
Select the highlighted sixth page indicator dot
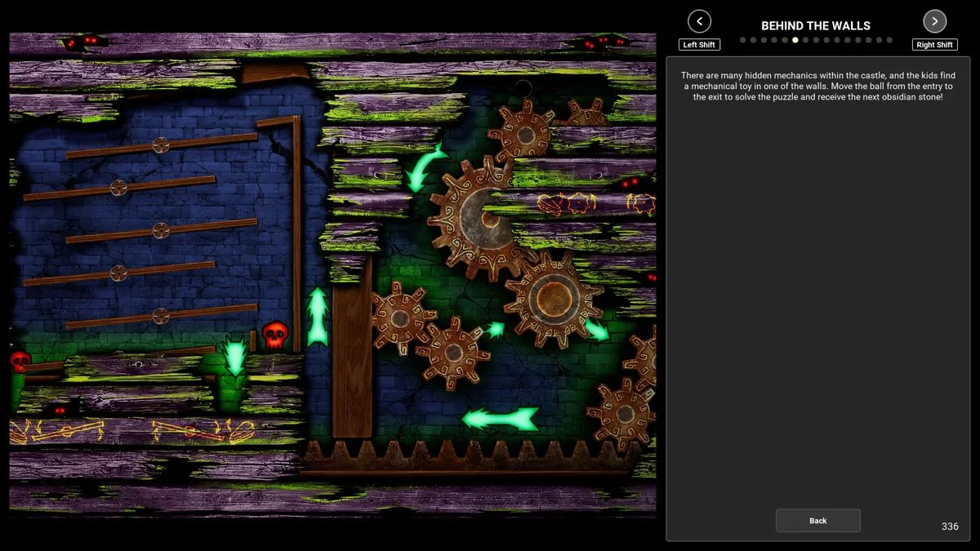pos(795,40)
